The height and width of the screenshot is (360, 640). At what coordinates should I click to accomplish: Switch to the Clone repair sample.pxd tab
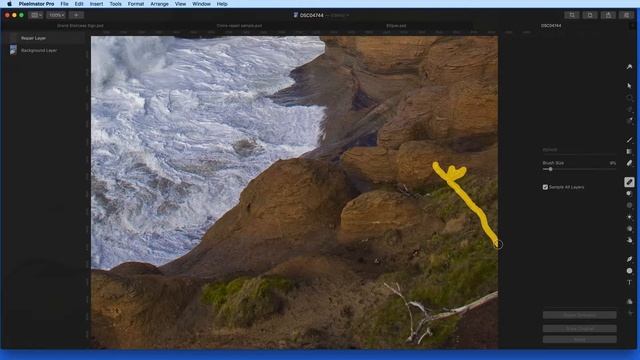point(239,26)
